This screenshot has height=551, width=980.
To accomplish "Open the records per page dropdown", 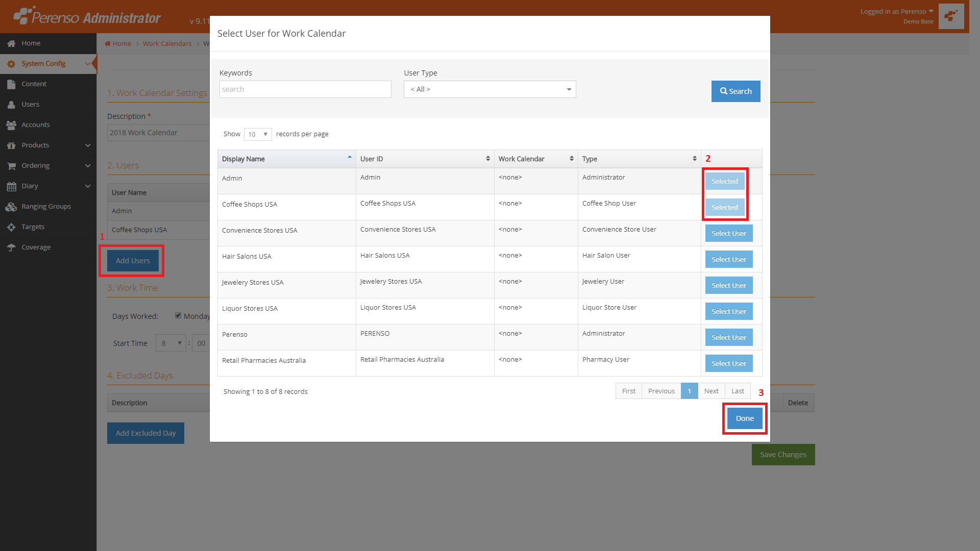I will 258,134.
